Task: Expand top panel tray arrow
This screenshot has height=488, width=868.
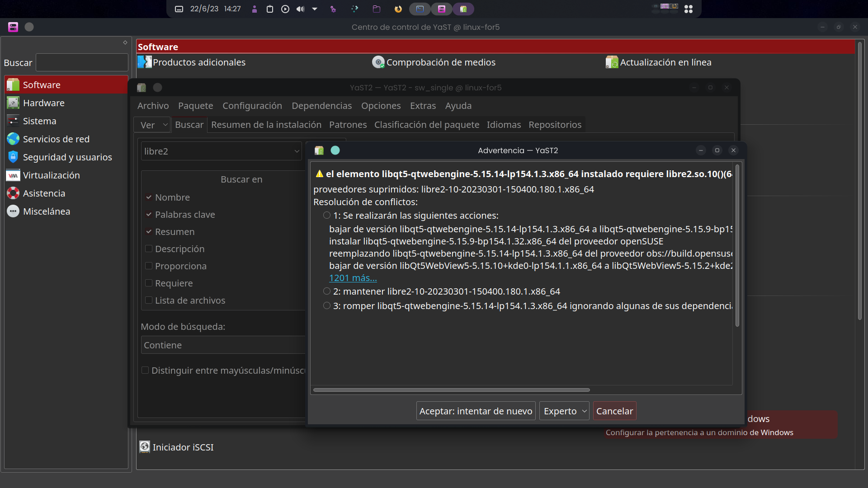Action: (x=315, y=9)
